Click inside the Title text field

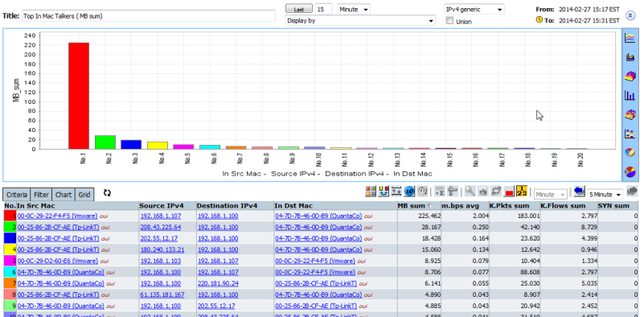tap(148, 15)
